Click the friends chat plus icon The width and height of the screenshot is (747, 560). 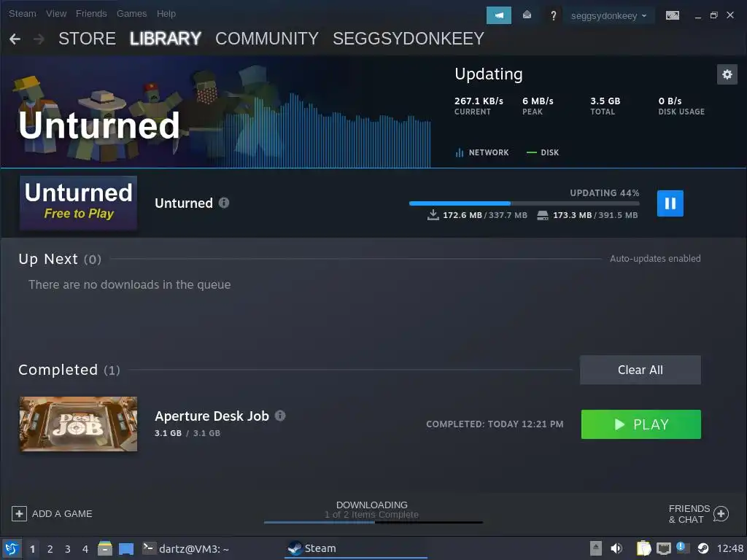click(721, 514)
